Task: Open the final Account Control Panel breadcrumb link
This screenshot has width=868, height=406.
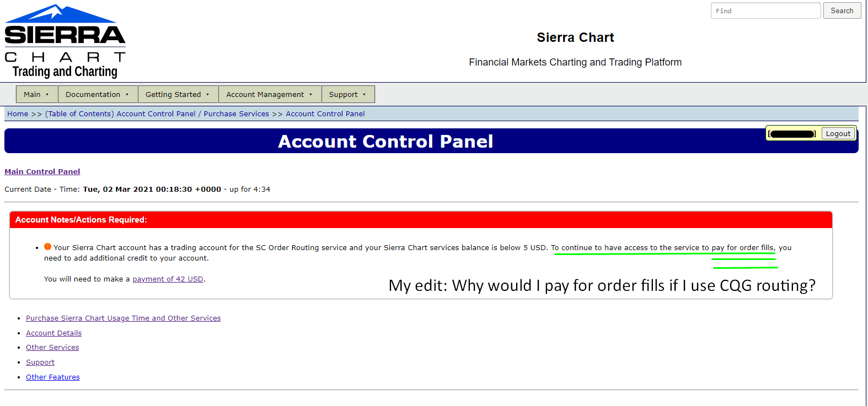Action: click(325, 113)
